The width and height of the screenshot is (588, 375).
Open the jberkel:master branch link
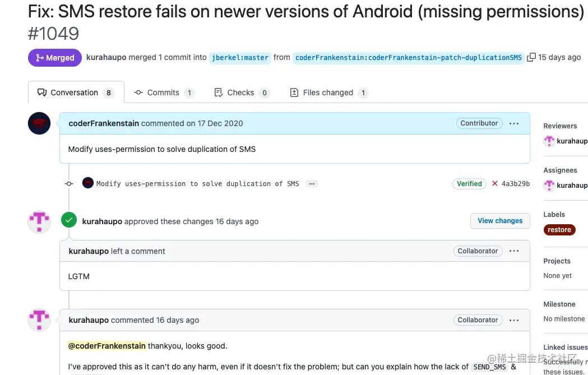tap(240, 58)
